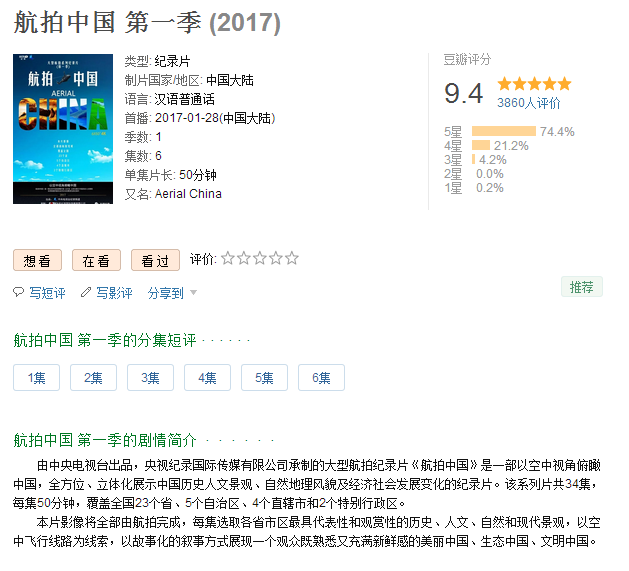
Task: Open the 3860人评价 ratings link
Action: [529, 103]
